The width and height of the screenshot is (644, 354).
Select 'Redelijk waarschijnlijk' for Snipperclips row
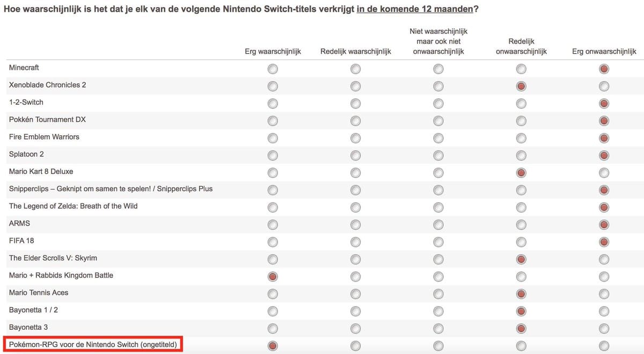[x=355, y=190]
